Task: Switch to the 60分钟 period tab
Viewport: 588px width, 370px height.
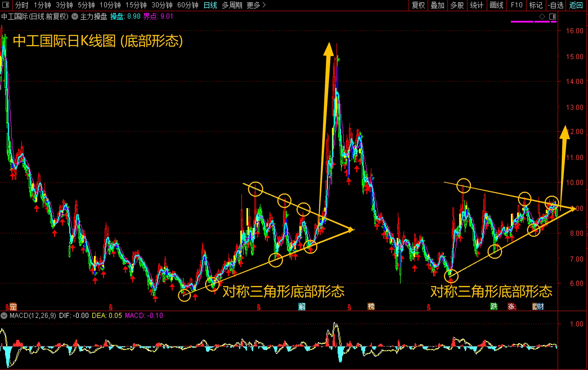Action: pos(188,5)
